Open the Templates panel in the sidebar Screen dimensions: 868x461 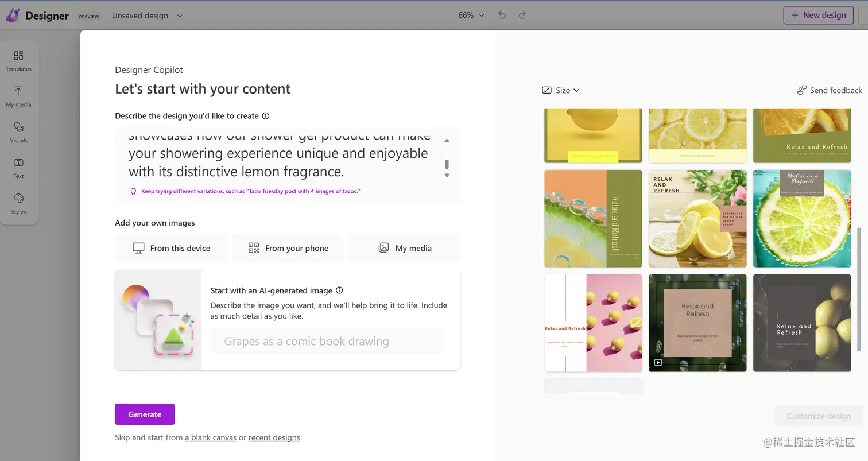18,60
